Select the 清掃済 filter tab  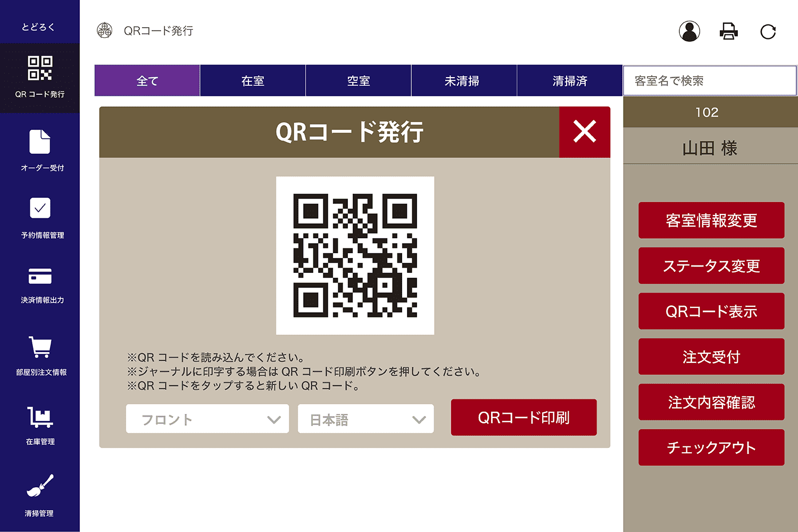pos(570,80)
